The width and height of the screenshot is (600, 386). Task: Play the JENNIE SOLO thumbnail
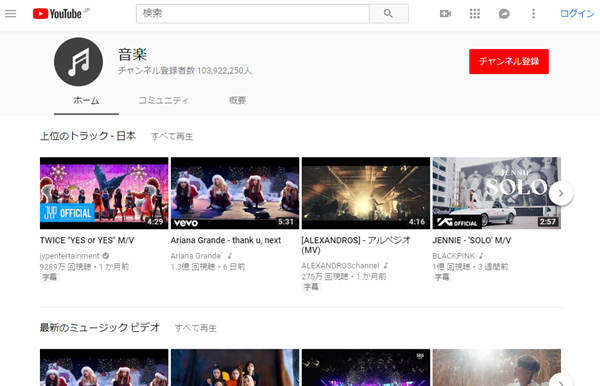tap(497, 193)
